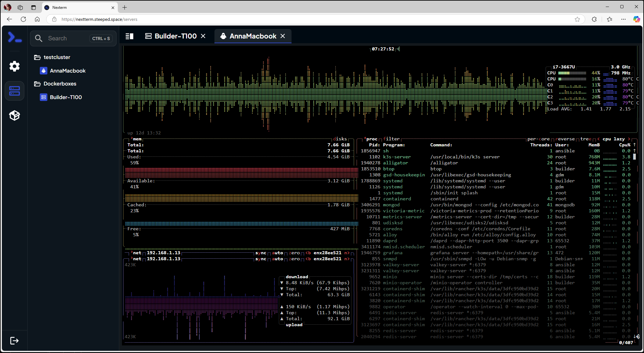Collapse the Dockerboxes folder
The image size is (644, 353).
click(x=55, y=84)
